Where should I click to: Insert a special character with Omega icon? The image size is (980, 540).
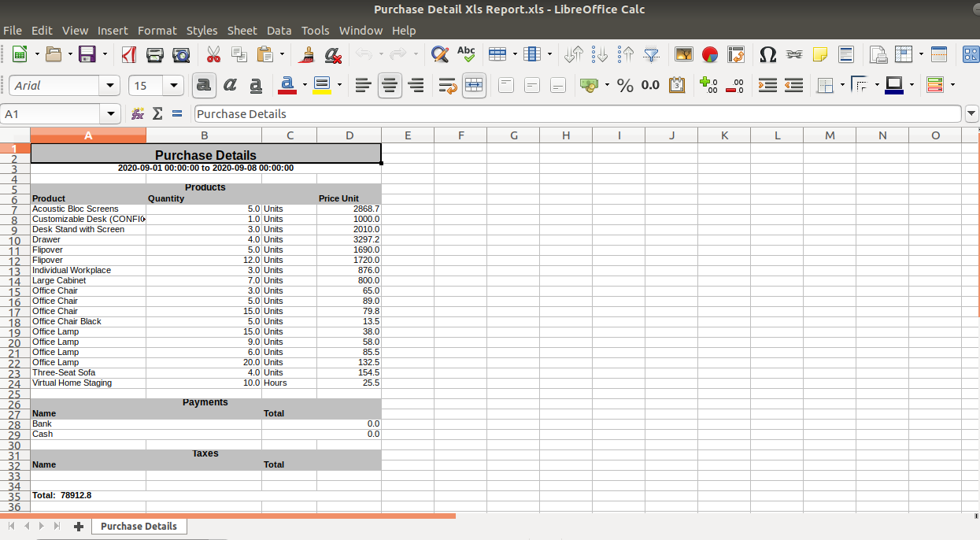[768, 54]
